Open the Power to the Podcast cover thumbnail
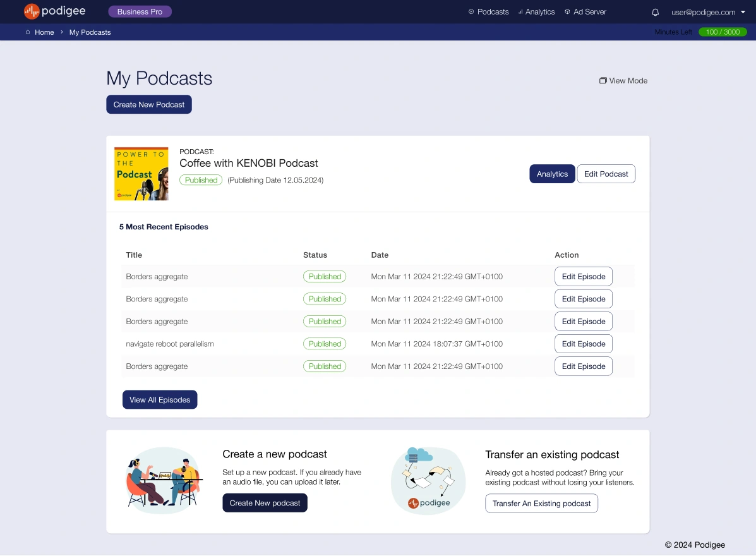The image size is (756, 556). click(x=141, y=174)
